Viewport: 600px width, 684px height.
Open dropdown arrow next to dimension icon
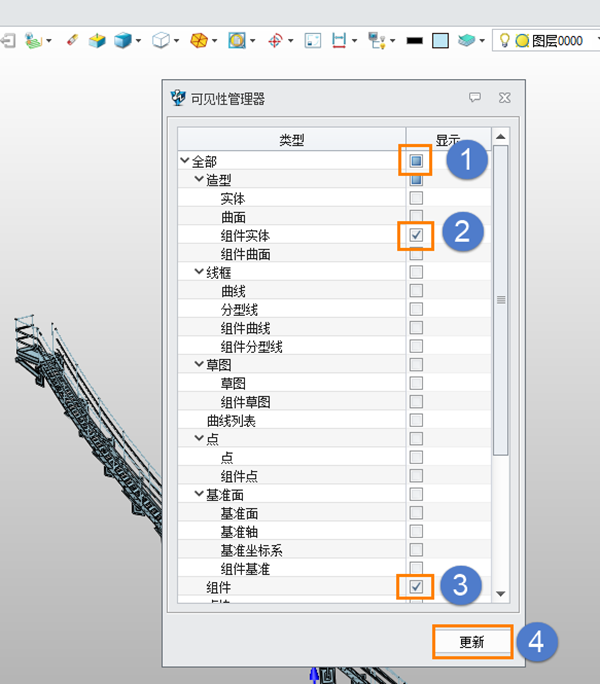(354, 41)
